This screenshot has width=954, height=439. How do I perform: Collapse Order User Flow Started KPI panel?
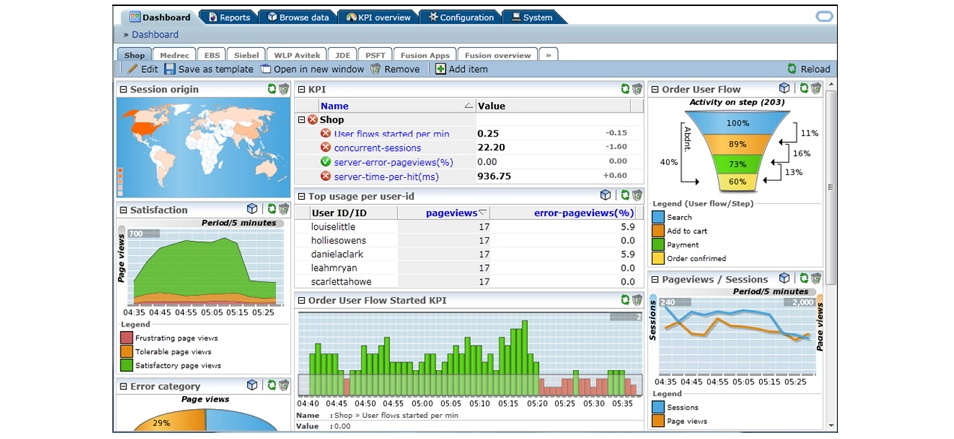(302, 300)
